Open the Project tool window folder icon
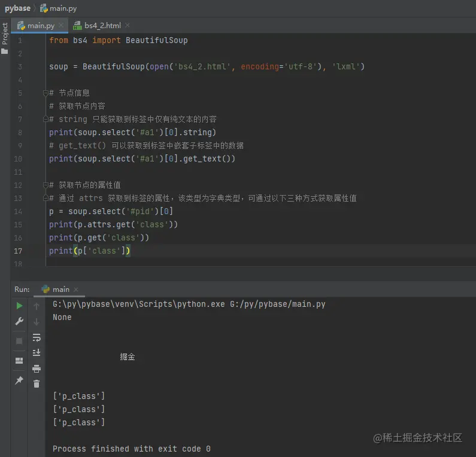Viewport: 476px width, 457px height. (5, 51)
